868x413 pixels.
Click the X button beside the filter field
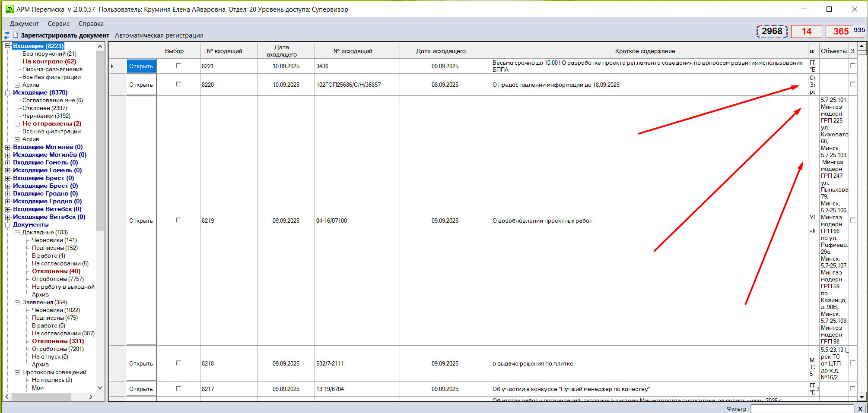860,409
